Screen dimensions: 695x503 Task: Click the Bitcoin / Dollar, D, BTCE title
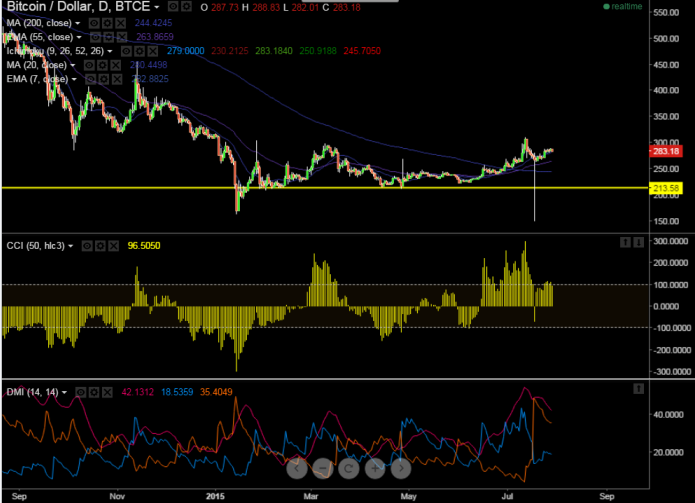click(78, 7)
